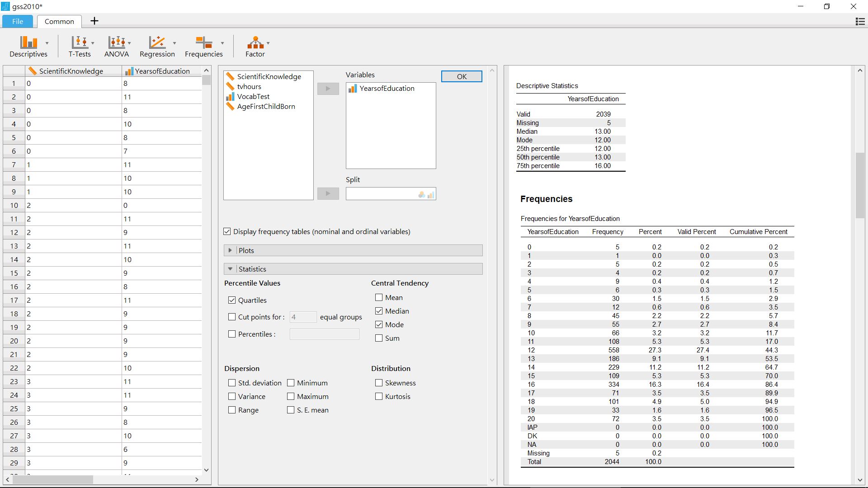Image resolution: width=868 pixels, height=488 pixels.
Task: Open the Regression analysis menu
Action: click(x=157, y=47)
